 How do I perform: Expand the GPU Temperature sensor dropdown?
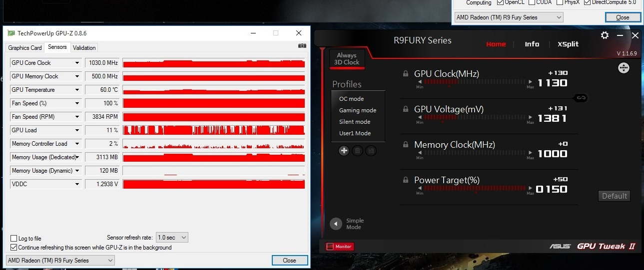click(x=77, y=90)
